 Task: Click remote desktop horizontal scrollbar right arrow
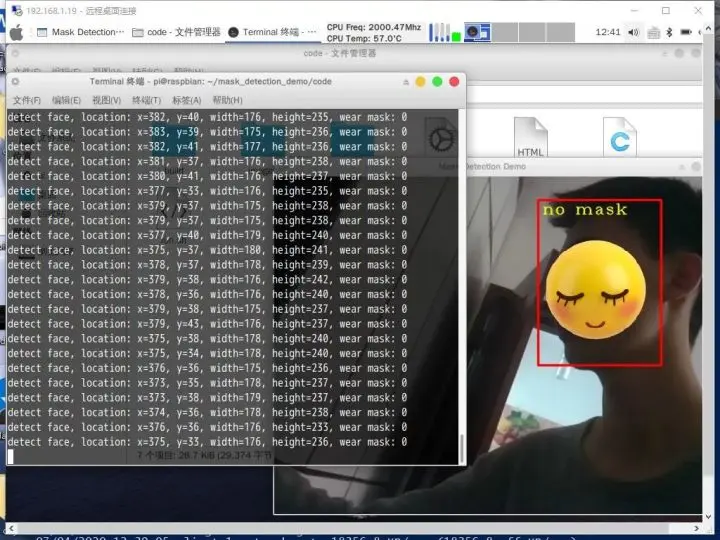click(696, 529)
